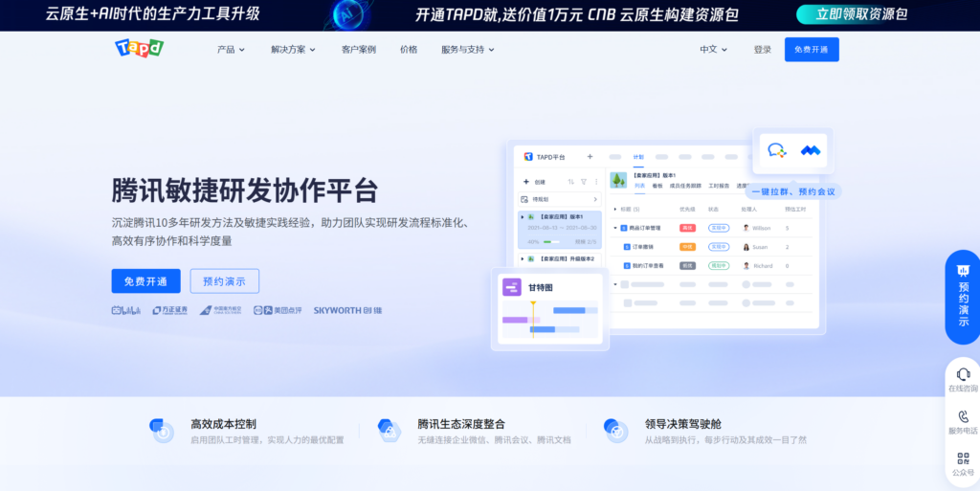The image size is (980, 491).
Task: Click the TAPD平台 logo in the mockup
Action: [x=528, y=157]
